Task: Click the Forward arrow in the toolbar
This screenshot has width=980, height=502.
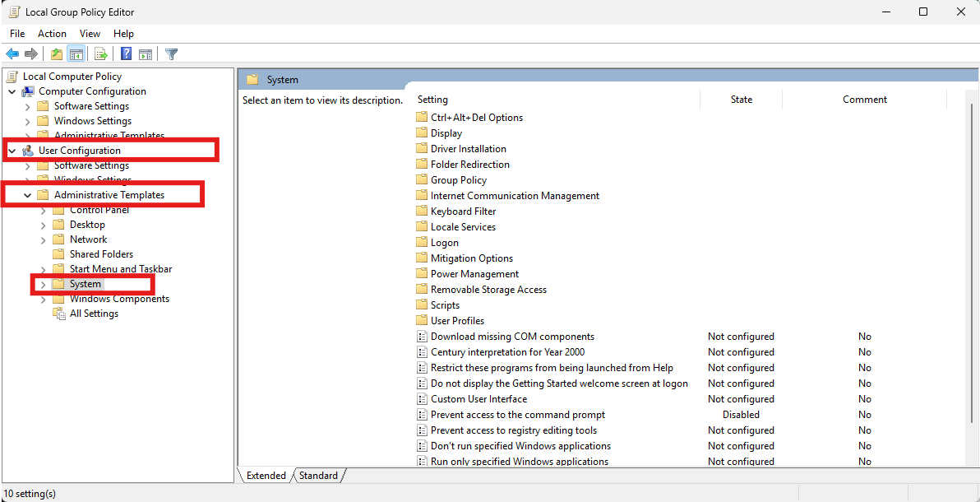Action: click(x=31, y=53)
